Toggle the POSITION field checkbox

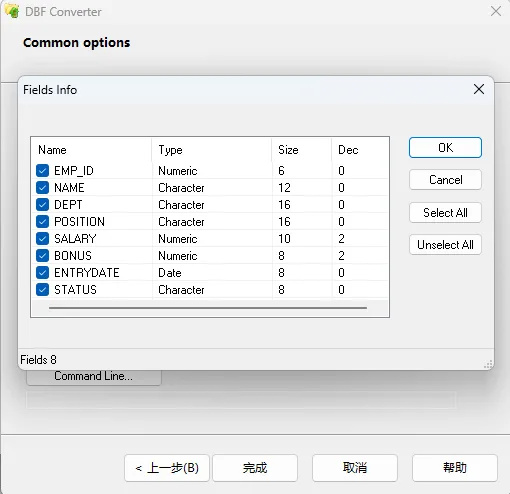pyautogui.click(x=42, y=222)
